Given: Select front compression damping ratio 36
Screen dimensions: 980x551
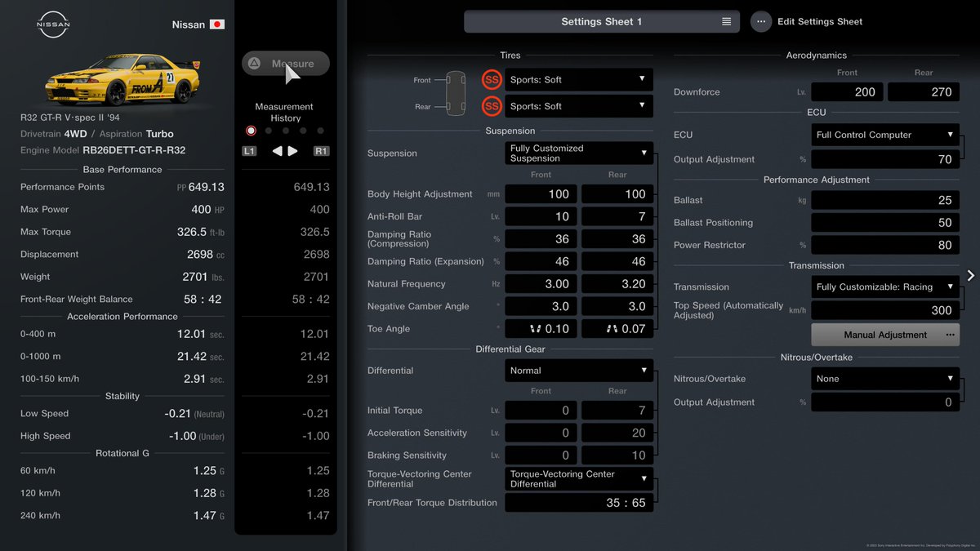Looking at the screenshot, I should click(541, 239).
